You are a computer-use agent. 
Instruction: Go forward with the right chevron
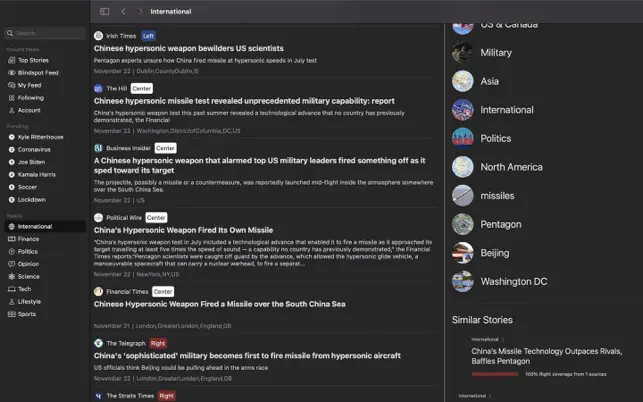coord(140,11)
